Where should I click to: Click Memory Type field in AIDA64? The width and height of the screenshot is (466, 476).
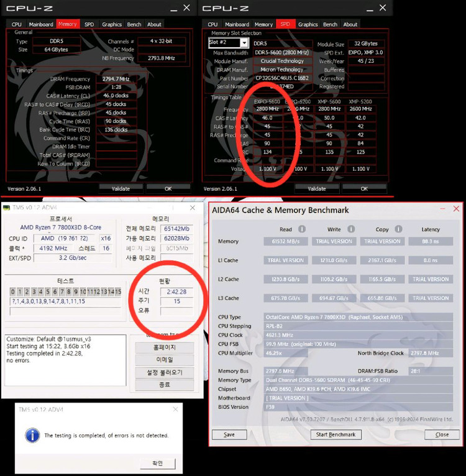[359, 380]
